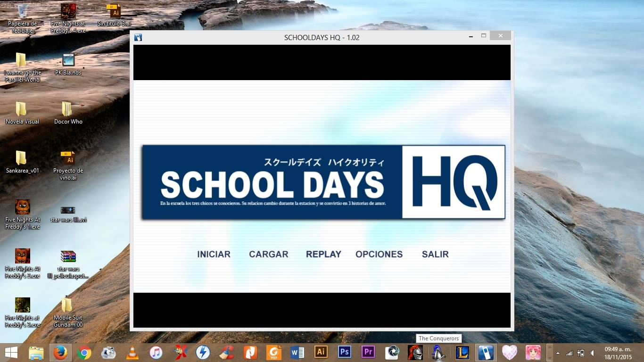Select I wanna go the Parallel World folder

point(22,67)
